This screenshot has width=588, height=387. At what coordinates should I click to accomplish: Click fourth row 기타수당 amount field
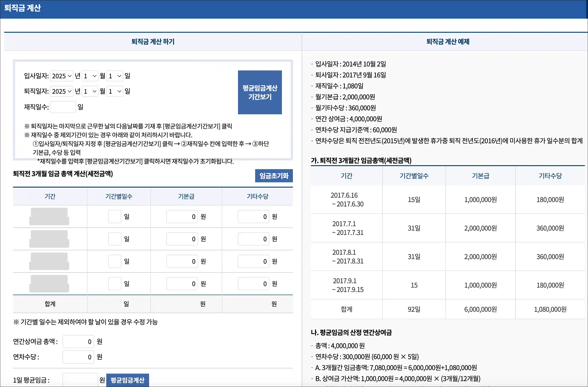tap(253, 284)
